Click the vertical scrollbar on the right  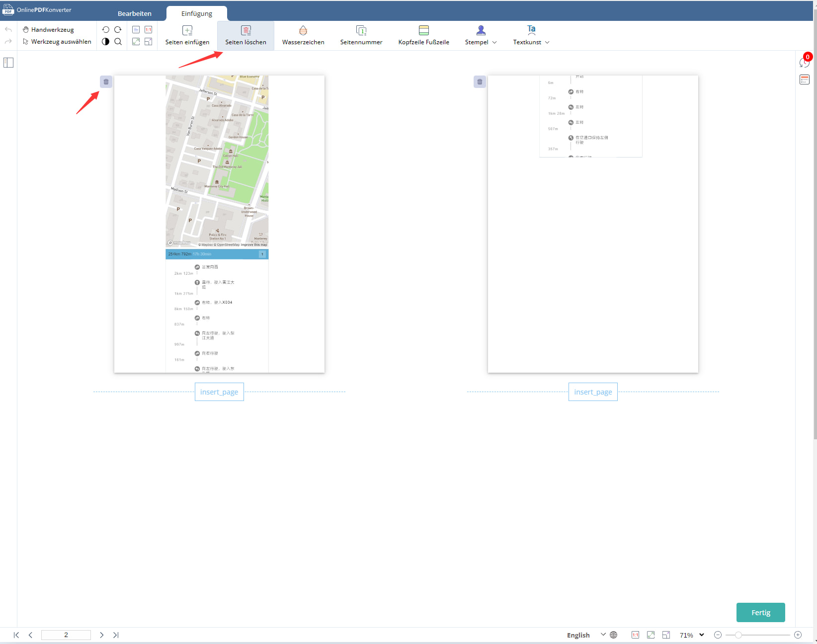tap(815, 224)
